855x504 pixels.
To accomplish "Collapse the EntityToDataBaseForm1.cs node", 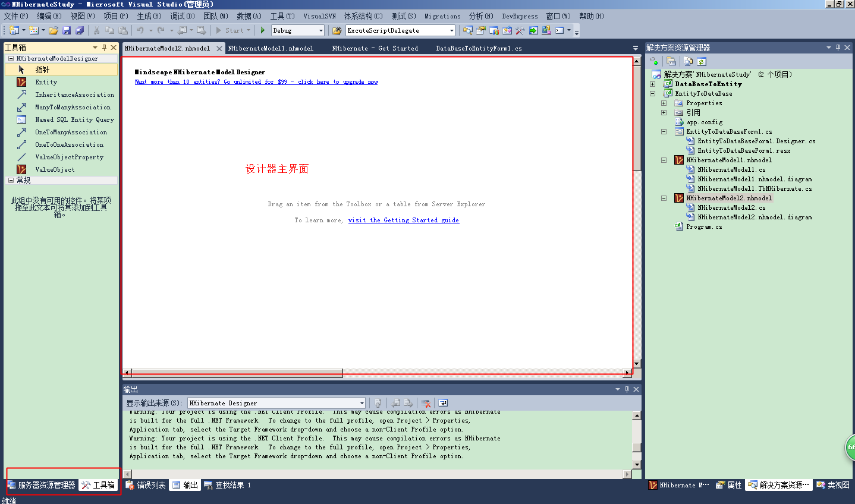I will pos(664,131).
